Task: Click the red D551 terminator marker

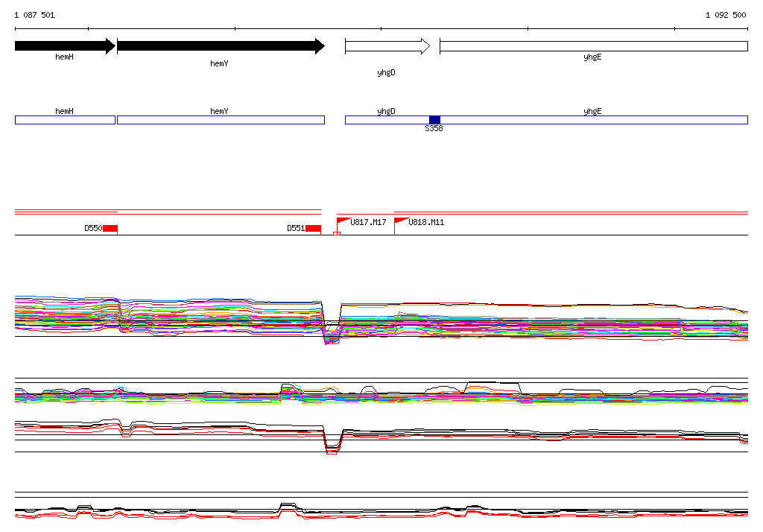Action: coord(314,229)
